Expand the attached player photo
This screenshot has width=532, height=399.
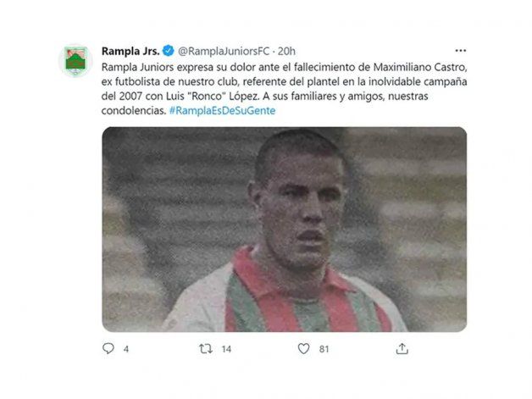click(x=284, y=229)
